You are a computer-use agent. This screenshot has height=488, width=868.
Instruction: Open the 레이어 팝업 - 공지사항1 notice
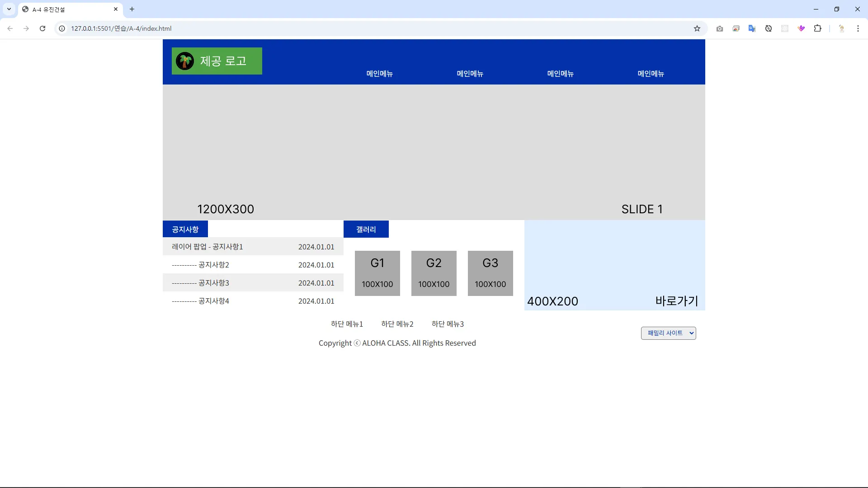point(208,247)
